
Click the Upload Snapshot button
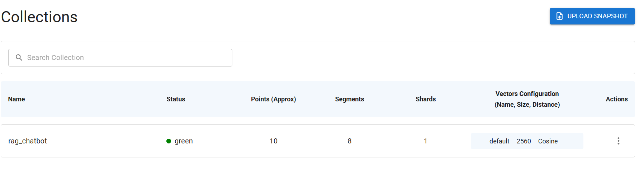click(592, 16)
